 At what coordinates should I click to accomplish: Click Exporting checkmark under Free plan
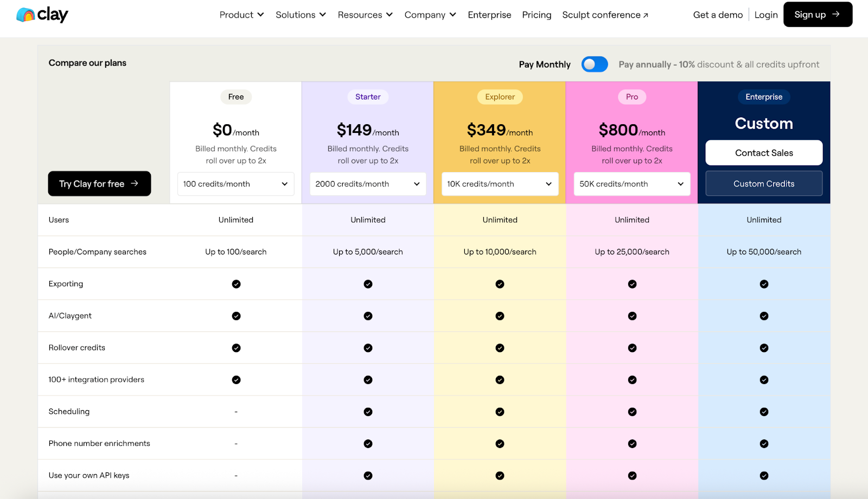click(236, 284)
